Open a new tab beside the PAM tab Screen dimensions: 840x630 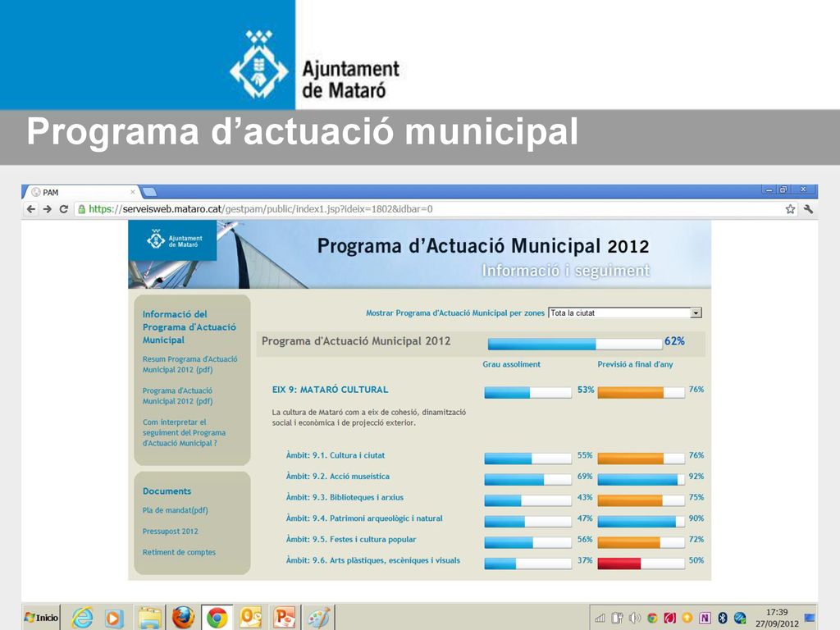[149, 192]
